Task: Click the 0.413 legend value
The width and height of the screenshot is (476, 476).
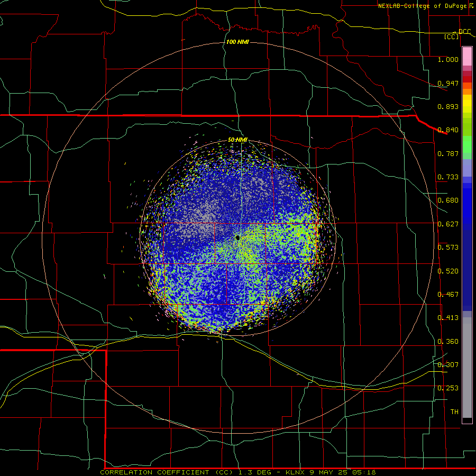Action: pyautogui.click(x=448, y=318)
